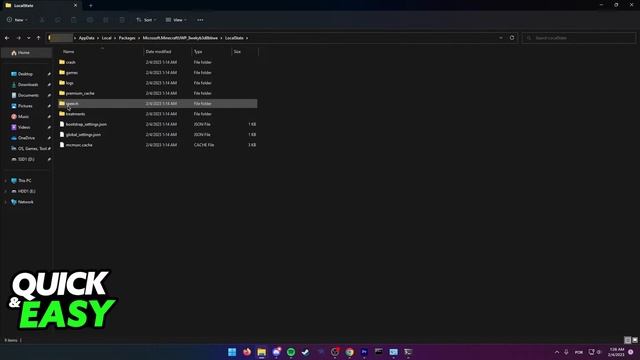Open the View dropdown
The image size is (640, 360).
(x=176, y=20)
